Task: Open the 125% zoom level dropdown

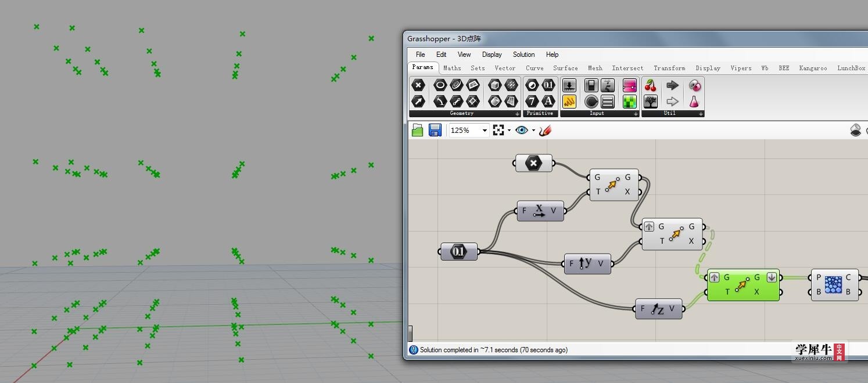Action: pos(485,131)
